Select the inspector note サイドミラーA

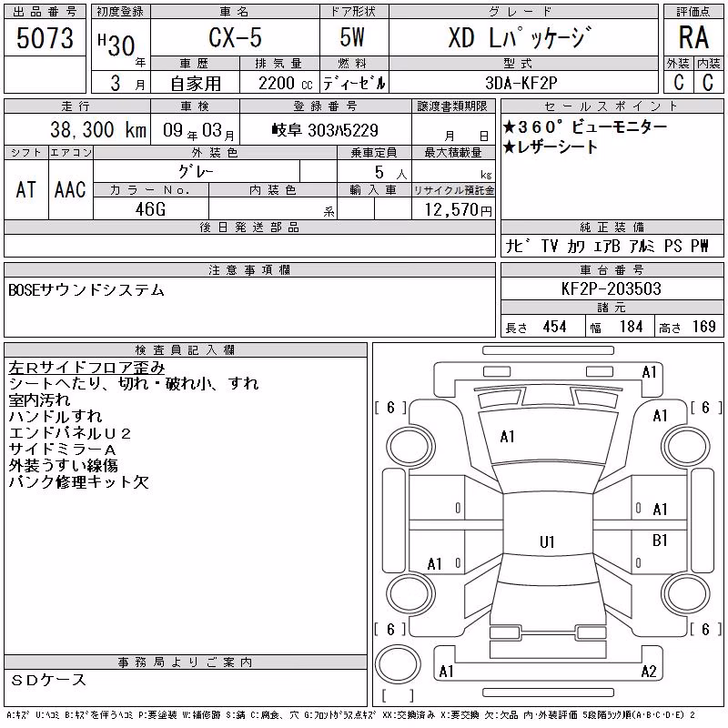[62, 450]
